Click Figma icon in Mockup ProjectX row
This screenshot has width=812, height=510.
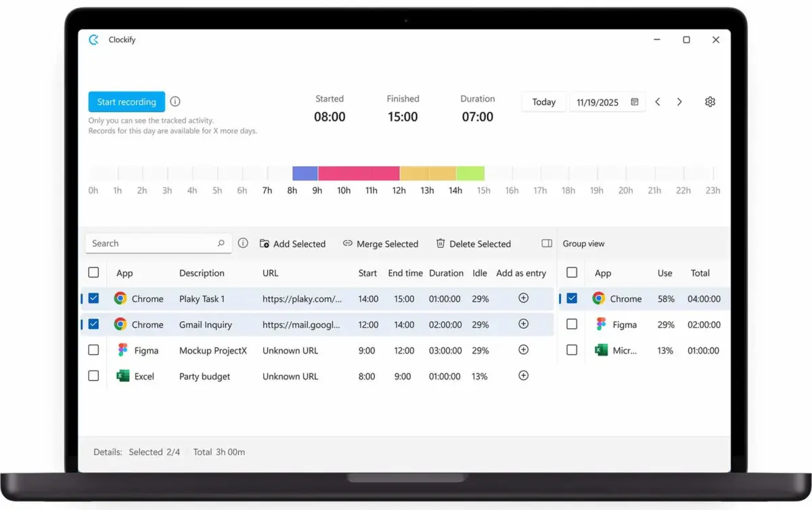pyautogui.click(x=122, y=350)
